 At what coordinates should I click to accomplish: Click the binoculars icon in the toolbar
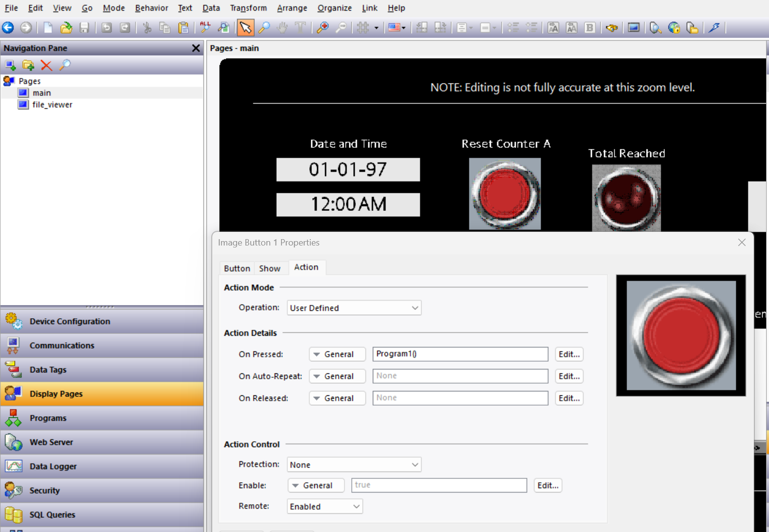[612, 28]
